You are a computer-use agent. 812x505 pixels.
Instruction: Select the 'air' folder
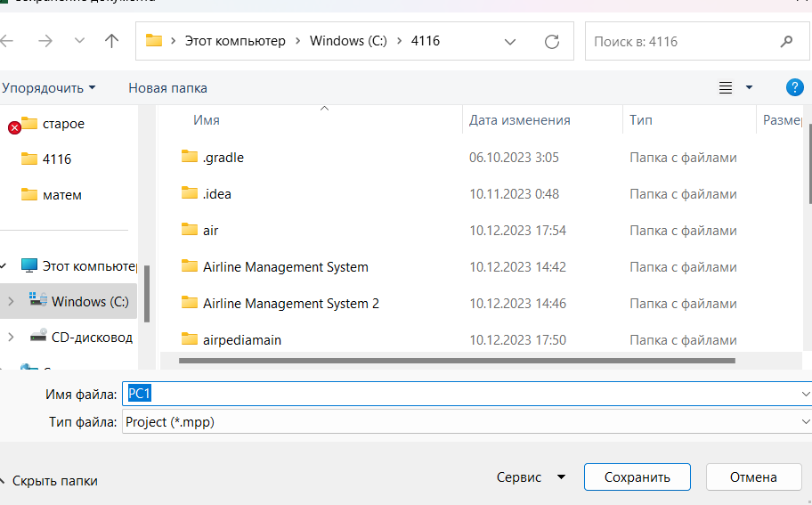[210, 231]
